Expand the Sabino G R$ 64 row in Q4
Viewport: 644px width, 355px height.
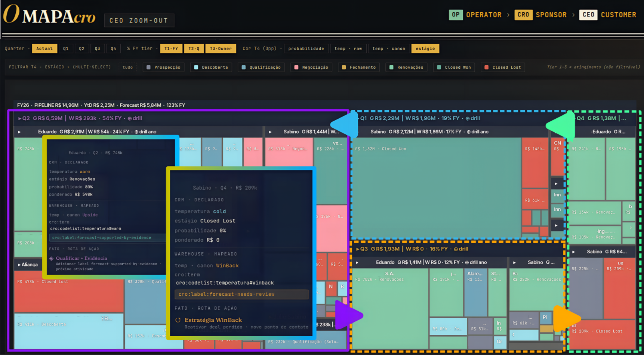coord(573,252)
